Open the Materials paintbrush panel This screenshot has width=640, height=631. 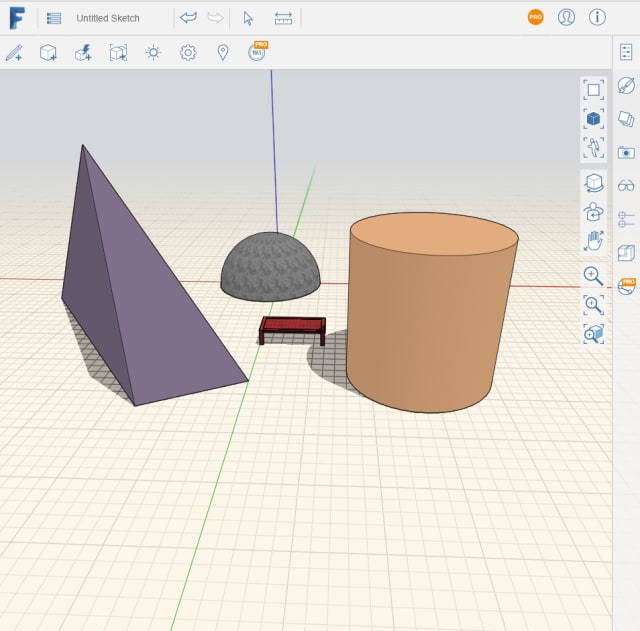[626, 85]
